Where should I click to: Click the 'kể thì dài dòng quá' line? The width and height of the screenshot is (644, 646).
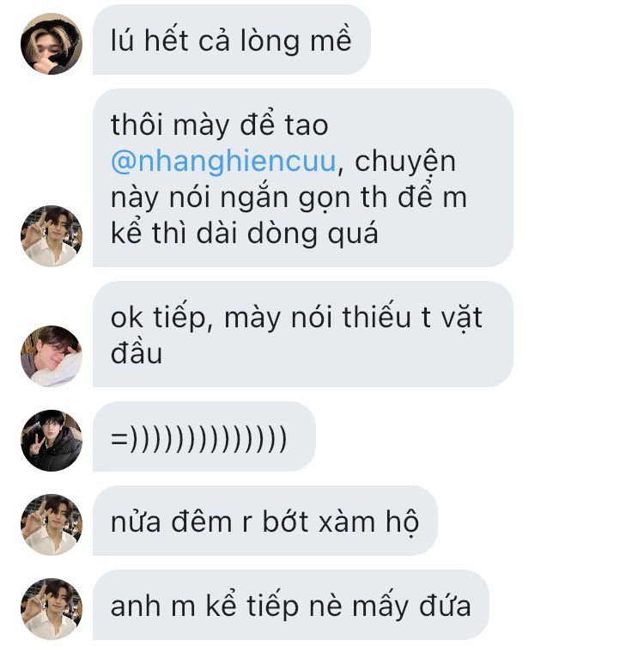(244, 233)
